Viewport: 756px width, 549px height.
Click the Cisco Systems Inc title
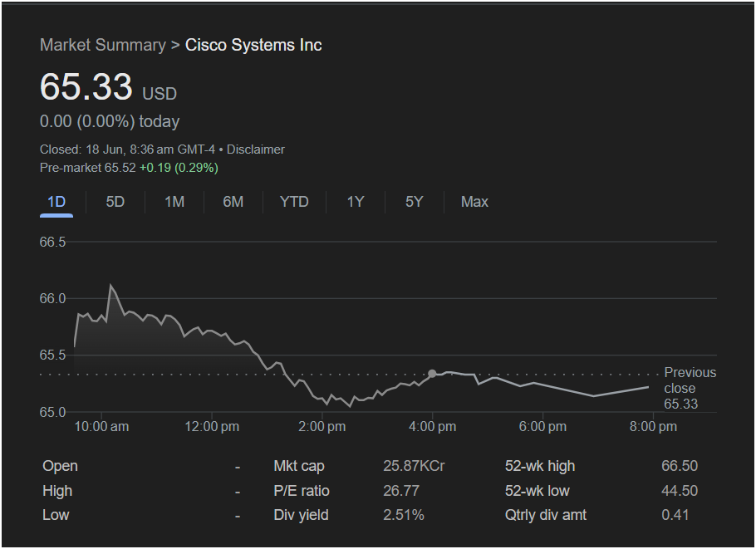point(253,45)
